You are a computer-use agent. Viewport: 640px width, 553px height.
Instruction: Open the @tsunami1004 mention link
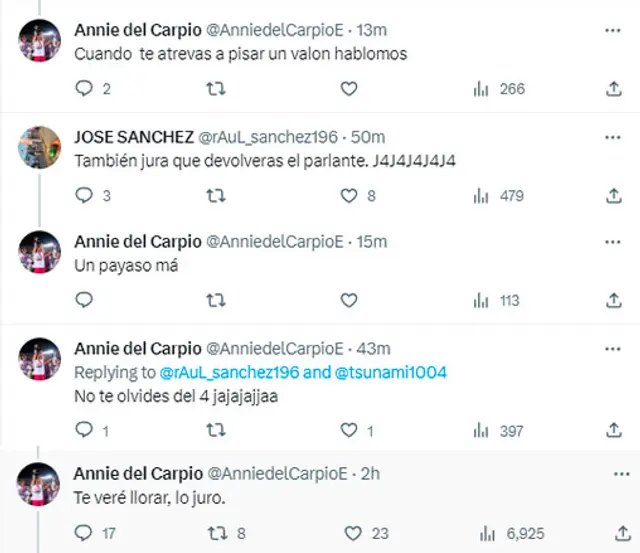[x=391, y=373]
